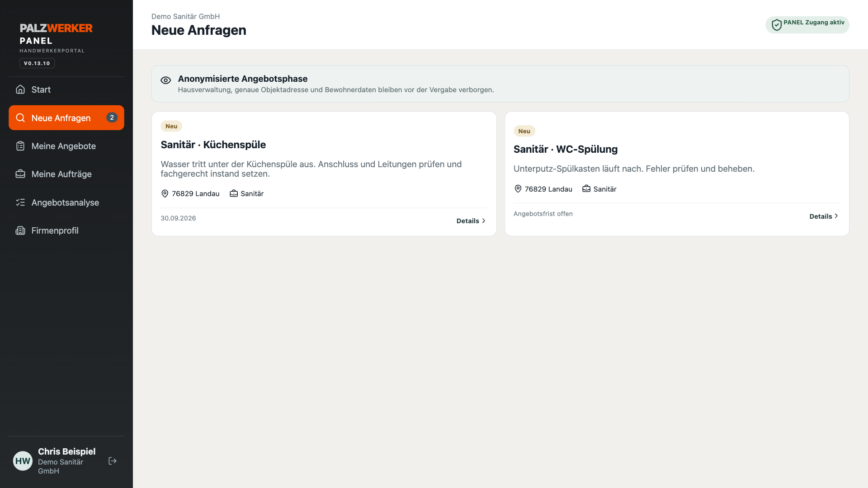Image resolution: width=868 pixels, height=488 pixels.
Task: Click the clipboard icon for Meine Angebote
Action: (x=20, y=146)
